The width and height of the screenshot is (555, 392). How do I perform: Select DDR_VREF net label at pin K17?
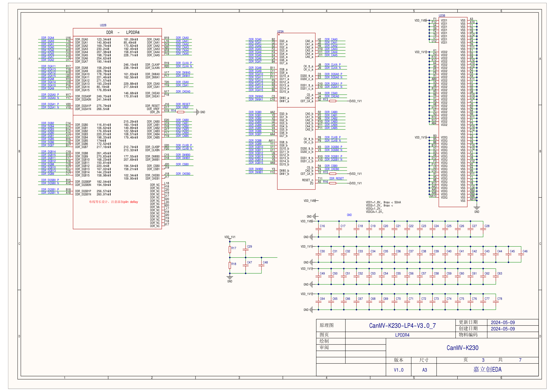pyautogui.click(x=182, y=107)
